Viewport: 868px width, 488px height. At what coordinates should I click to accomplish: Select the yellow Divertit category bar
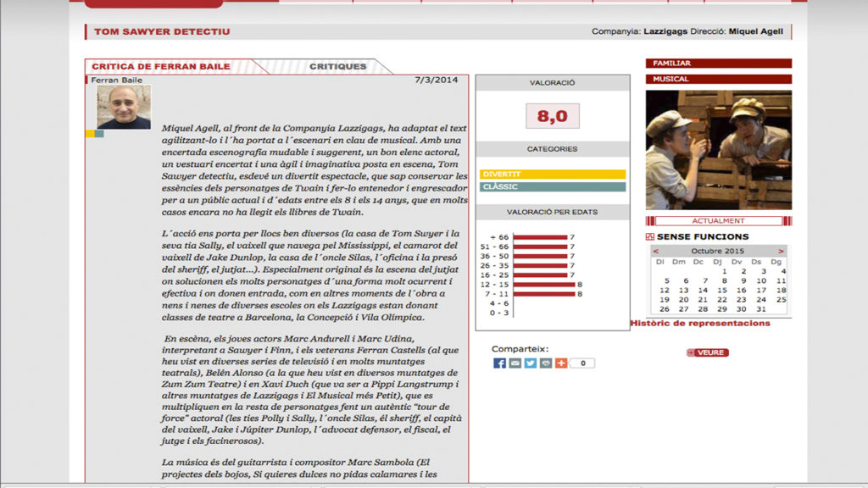click(552, 174)
